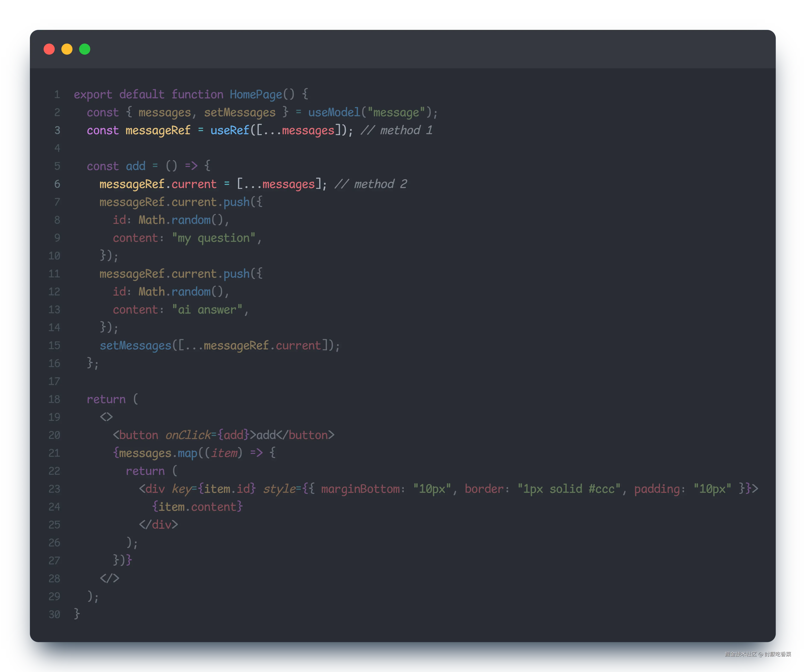The image size is (806, 672).
Task: Click the onClick attribute on button tag
Action: [x=188, y=435]
